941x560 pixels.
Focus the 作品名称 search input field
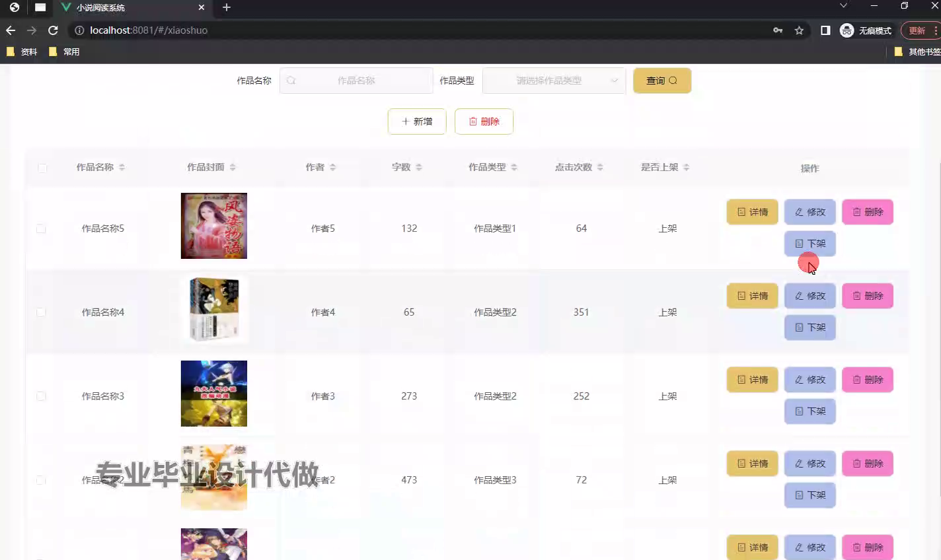[356, 81]
